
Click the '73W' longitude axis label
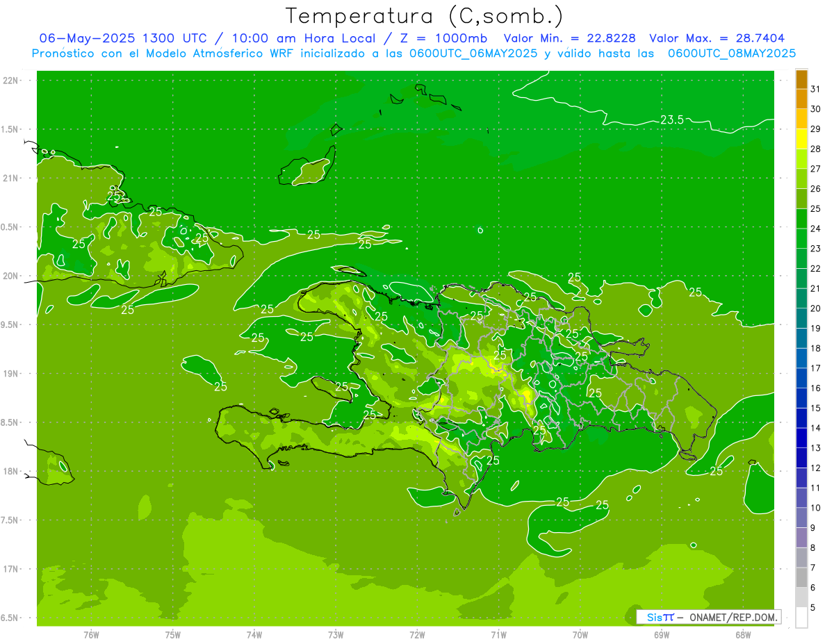click(x=336, y=635)
